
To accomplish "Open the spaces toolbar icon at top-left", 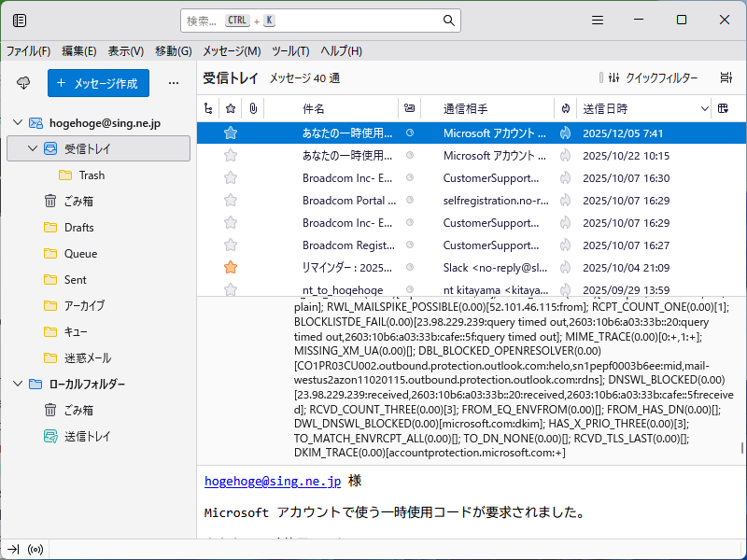I will pos(20,20).
